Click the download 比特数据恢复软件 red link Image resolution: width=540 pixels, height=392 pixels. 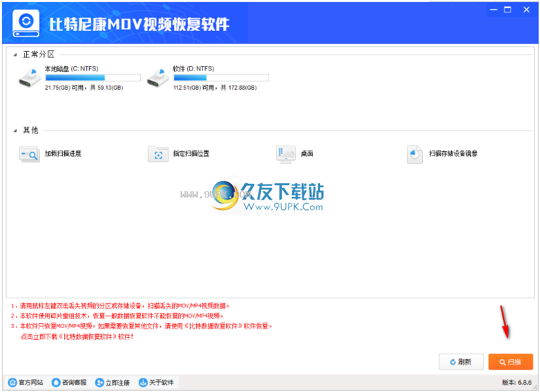77,336
